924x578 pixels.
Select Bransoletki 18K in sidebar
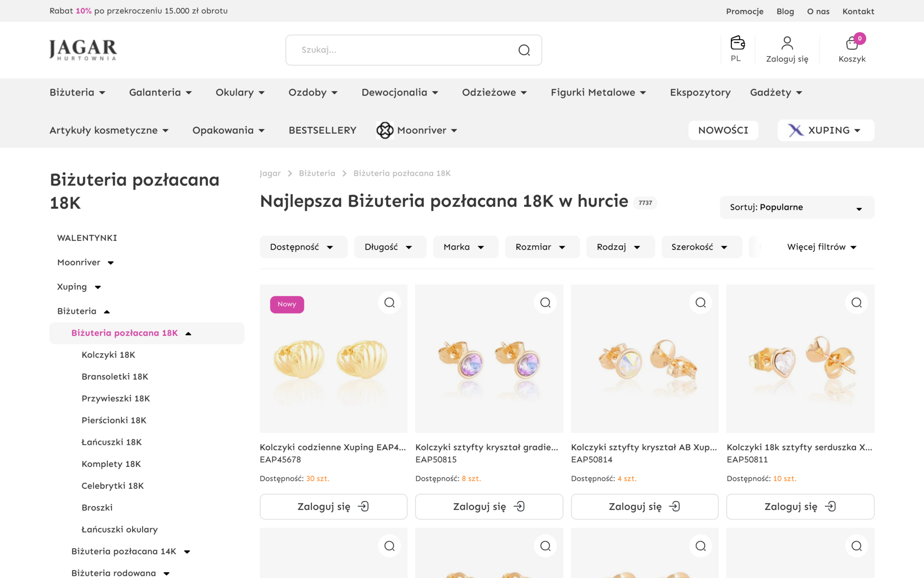pos(115,377)
